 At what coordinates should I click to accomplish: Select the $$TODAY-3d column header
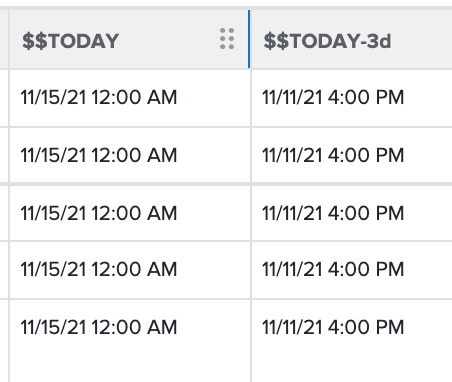(x=351, y=39)
